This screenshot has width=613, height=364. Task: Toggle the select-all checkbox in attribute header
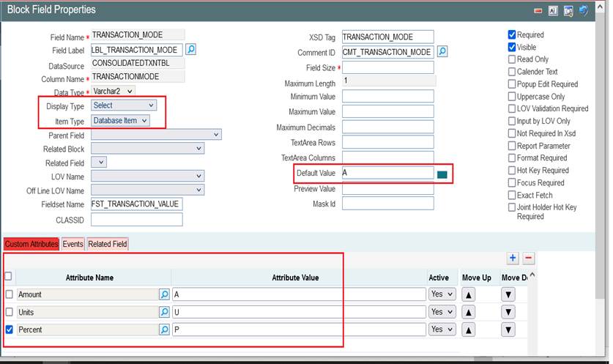point(8,276)
